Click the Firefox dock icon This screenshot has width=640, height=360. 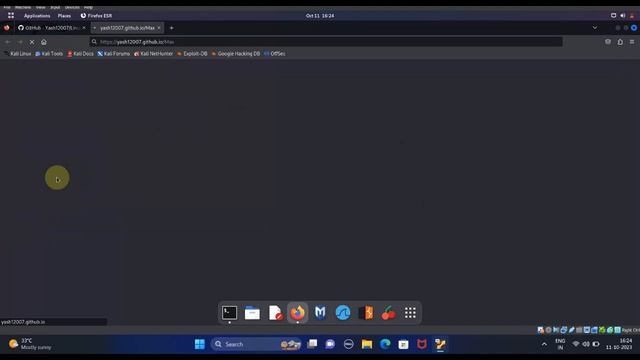[x=298, y=313]
